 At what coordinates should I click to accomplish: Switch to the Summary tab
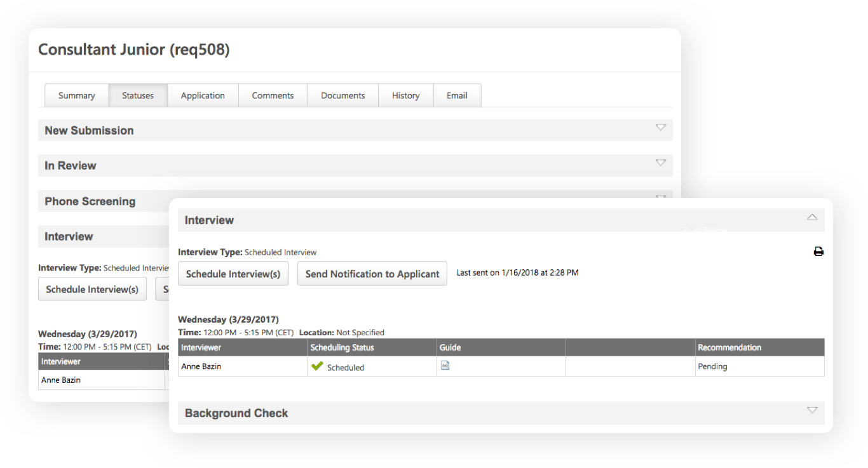(76, 95)
